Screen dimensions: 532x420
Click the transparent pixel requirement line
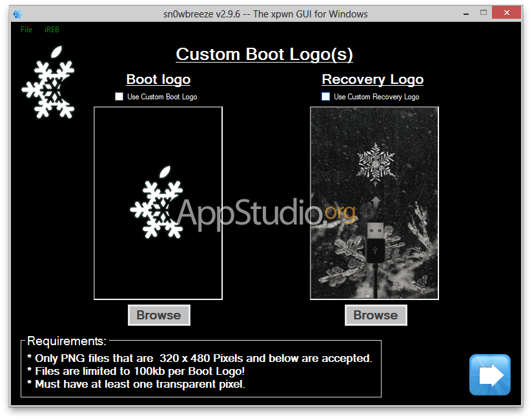(x=136, y=385)
